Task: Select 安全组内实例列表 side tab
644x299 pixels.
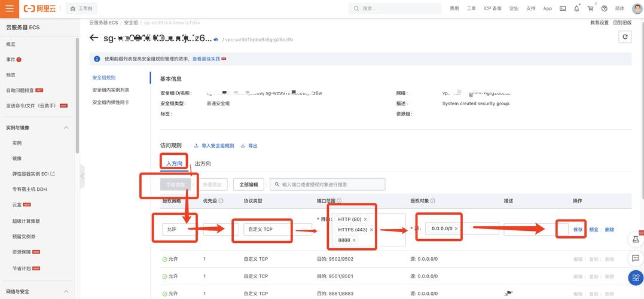Action: (111, 90)
